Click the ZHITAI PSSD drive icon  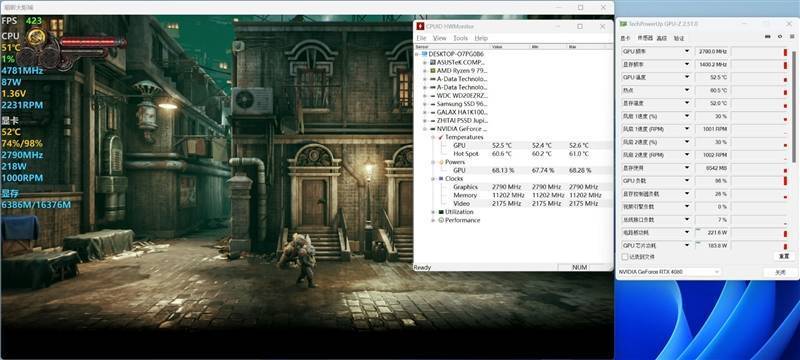433,120
